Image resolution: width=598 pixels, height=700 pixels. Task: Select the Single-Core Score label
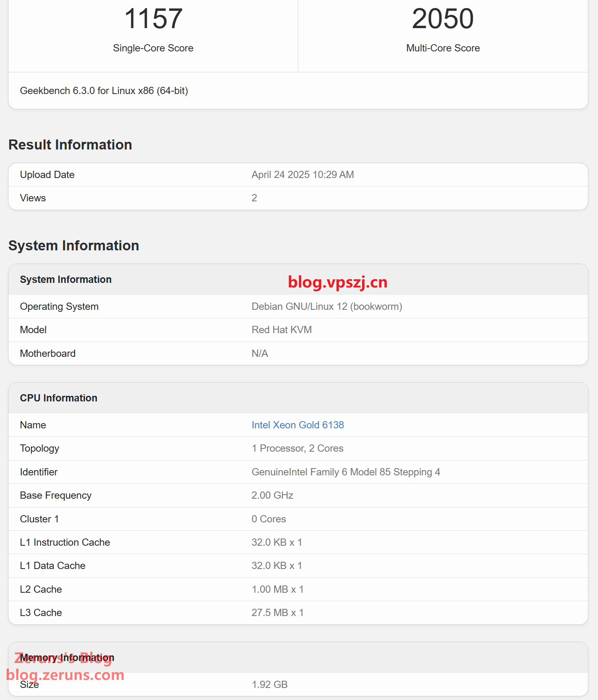(x=153, y=48)
